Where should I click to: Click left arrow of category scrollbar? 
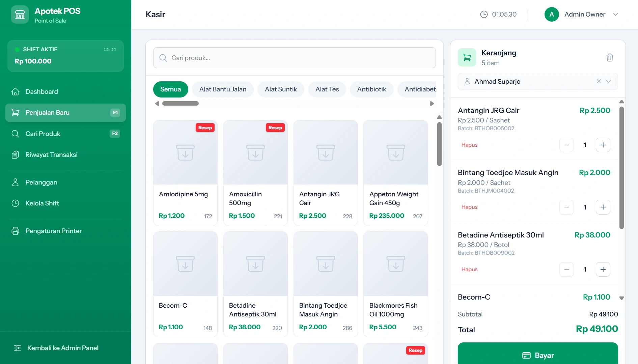(x=157, y=104)
